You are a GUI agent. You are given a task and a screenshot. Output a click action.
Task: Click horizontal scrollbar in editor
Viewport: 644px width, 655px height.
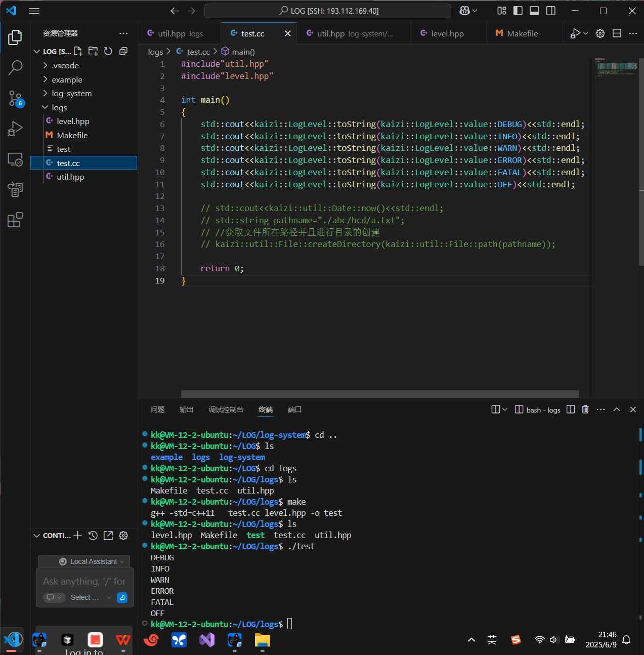pyautogui.click(x=379, y=394)
